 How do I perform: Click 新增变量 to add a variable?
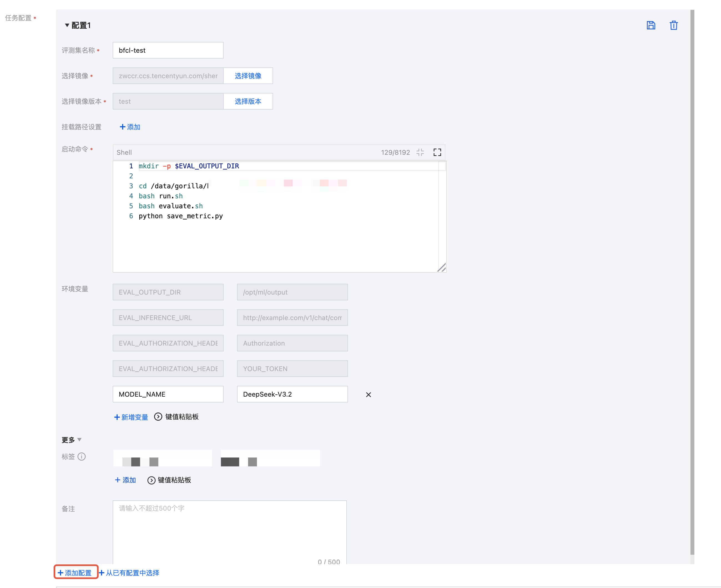tap(131, 417)
